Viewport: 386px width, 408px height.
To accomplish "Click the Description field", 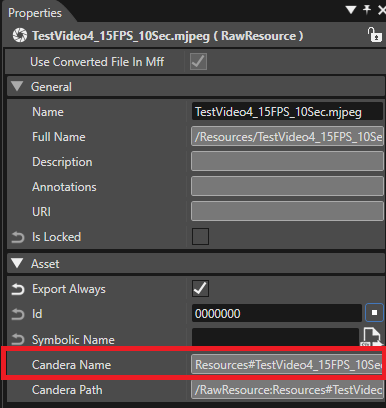I will (287, 161).
